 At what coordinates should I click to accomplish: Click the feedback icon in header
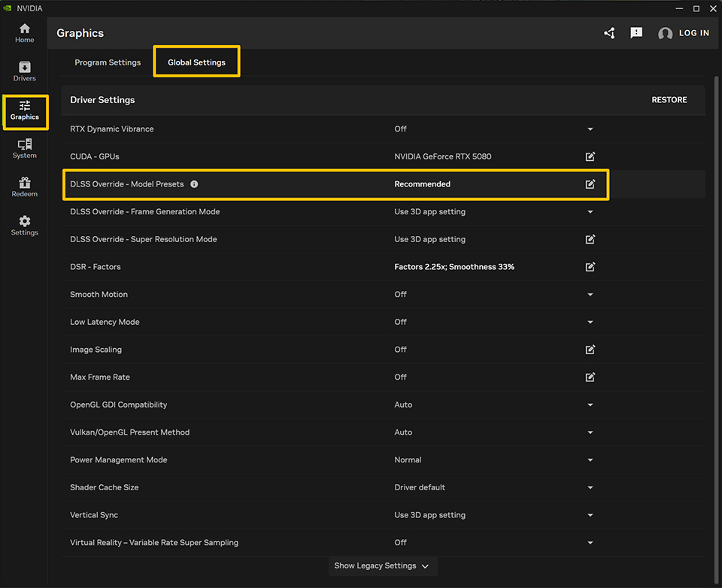(636, 33)
